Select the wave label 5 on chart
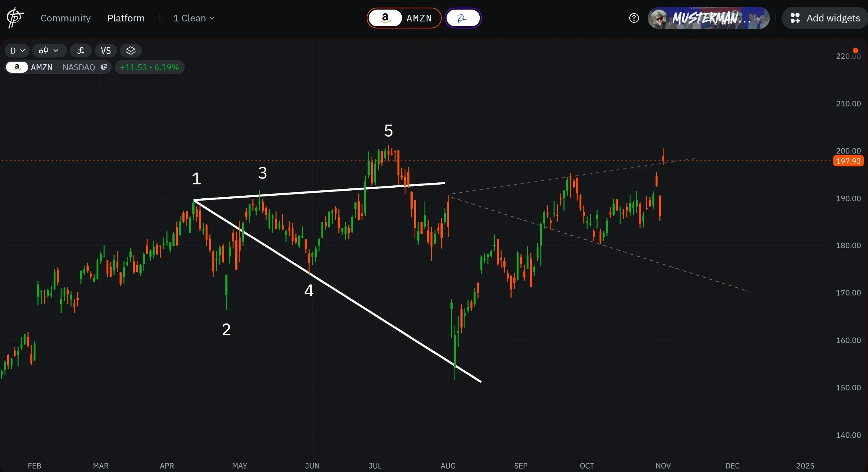Viewport: 868px width, 472px height. pos(388,131)
